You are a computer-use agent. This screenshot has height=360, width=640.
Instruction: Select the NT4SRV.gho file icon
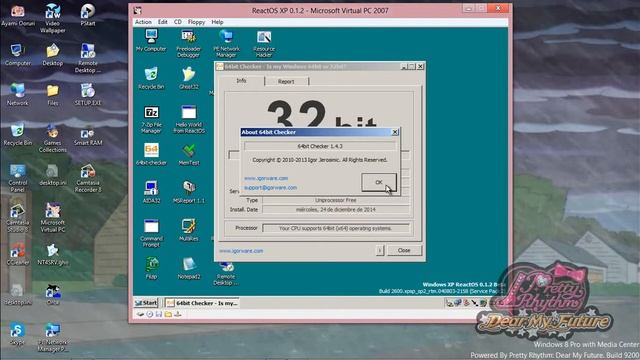[53, 254]
